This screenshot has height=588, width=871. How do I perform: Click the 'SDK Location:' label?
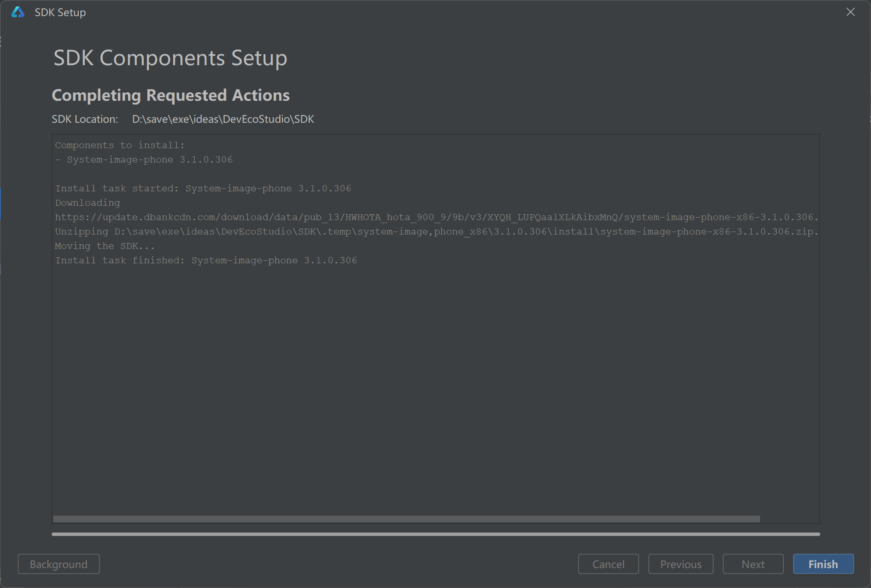(x=85, y=119)
